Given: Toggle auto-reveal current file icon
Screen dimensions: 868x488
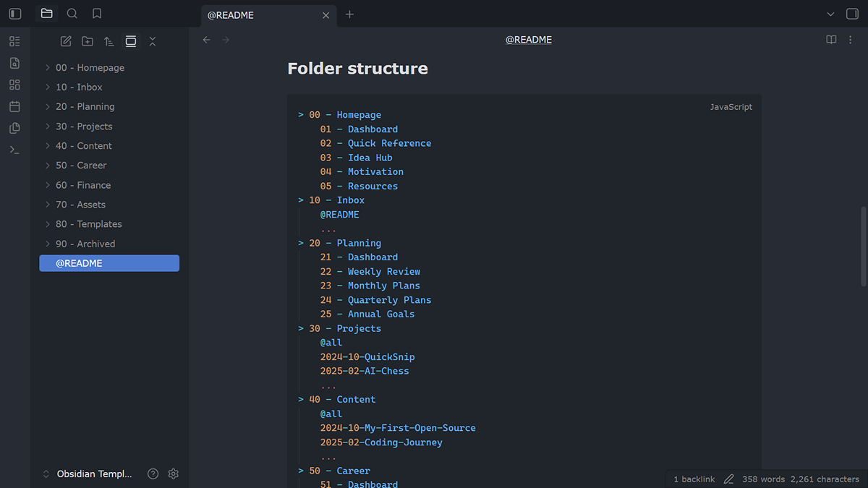Looking at the screenshot, I should pyautogui.click(x=131, y=41).
